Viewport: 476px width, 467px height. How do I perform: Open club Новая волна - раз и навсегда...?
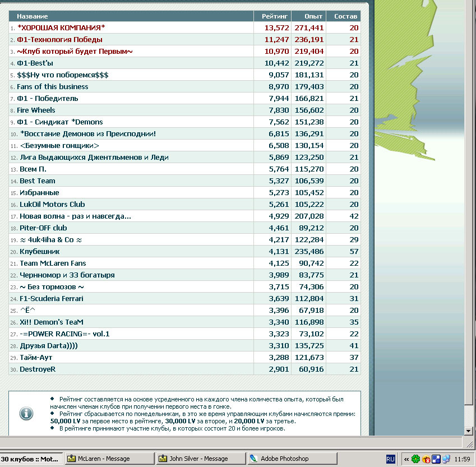click(75, 216)
